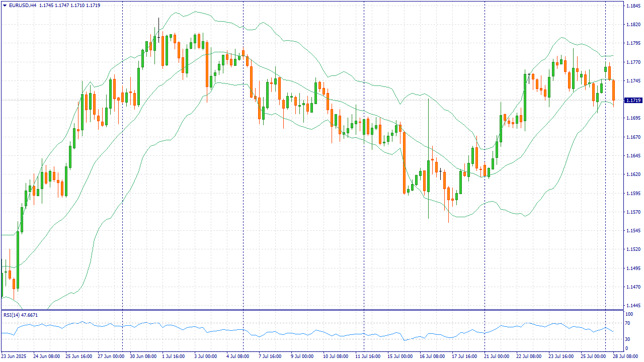This screenshot has height=362, width=644.
Task: Click the 7 Jul 16:00 time label
Action: click(271, 356)
